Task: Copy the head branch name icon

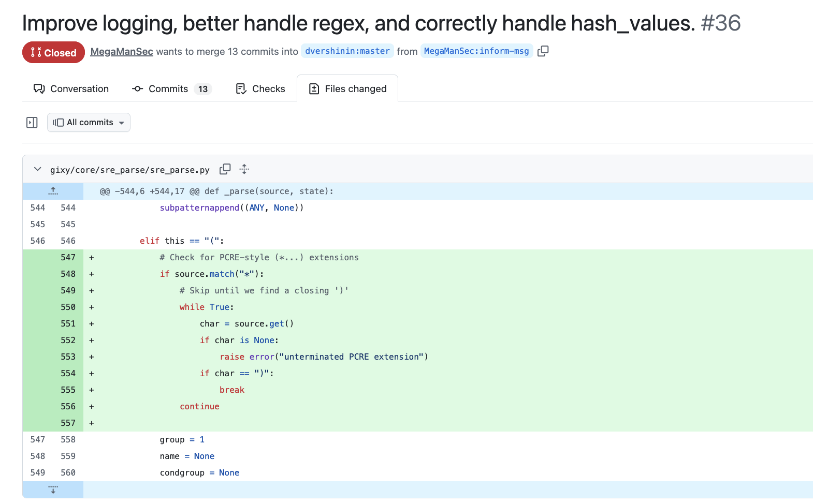Action: (x=543, y=51)
